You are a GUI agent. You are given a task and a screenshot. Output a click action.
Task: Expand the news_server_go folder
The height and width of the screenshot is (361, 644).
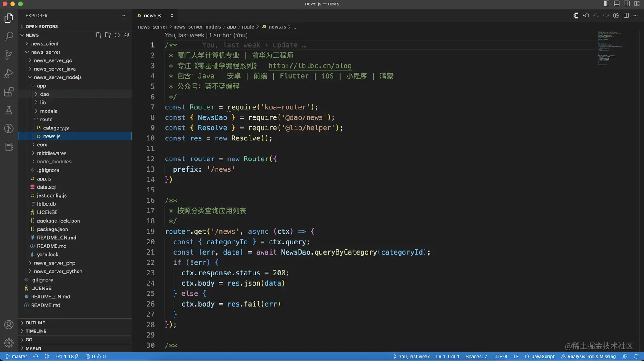[75, 60]
